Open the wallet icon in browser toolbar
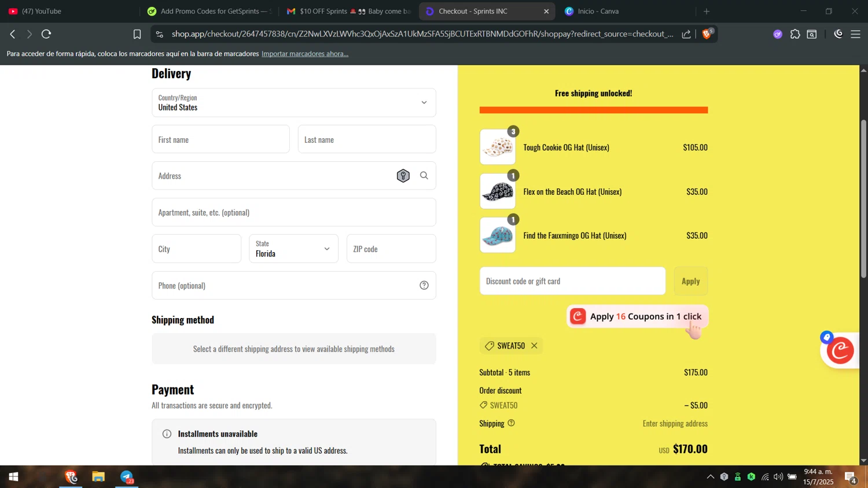 (812, 34)
